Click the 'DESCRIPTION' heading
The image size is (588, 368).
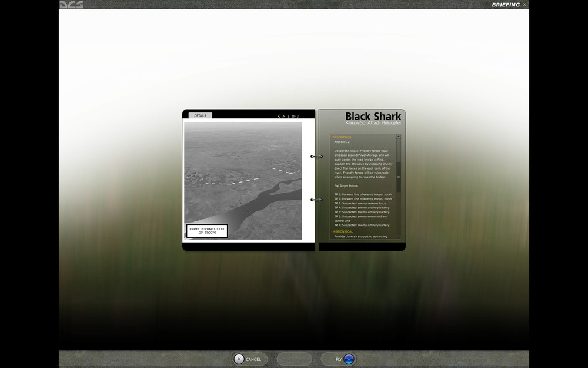coord(342,137)
